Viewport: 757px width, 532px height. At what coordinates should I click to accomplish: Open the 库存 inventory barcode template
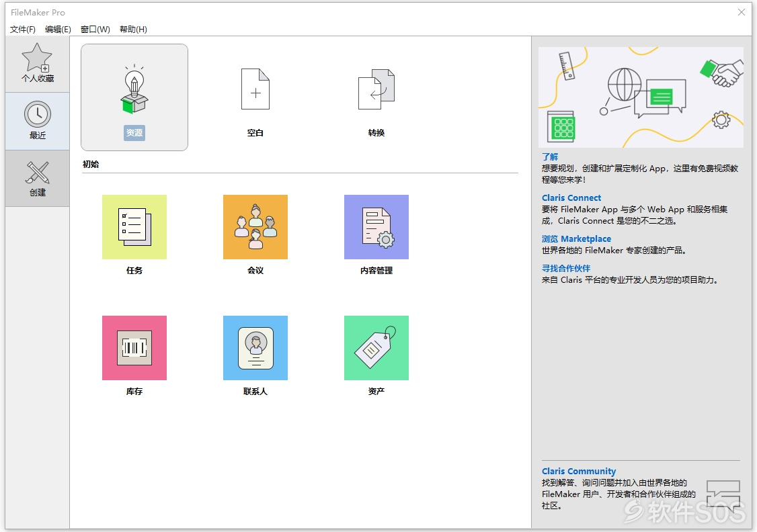134,348
